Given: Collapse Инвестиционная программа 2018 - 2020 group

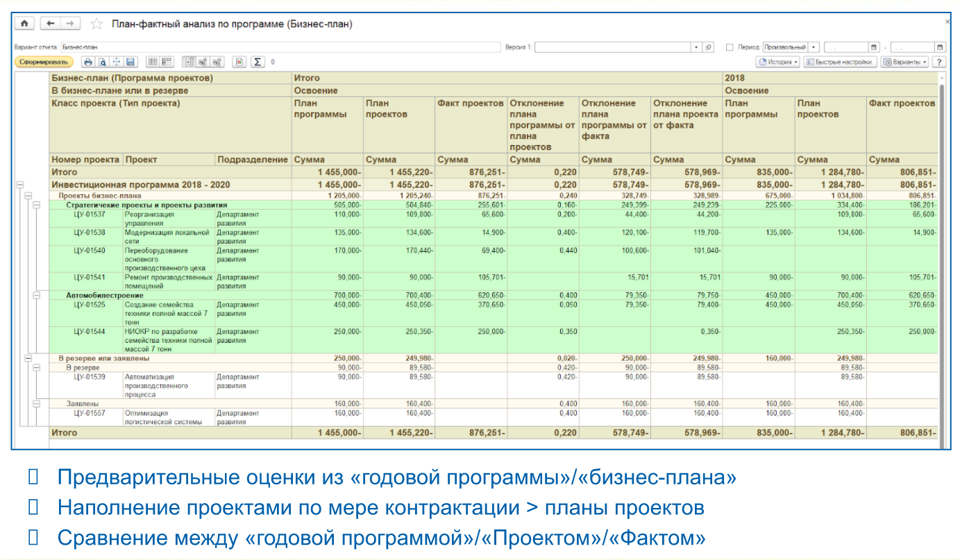Looking at the screenshot, I should tap(20, 185).
